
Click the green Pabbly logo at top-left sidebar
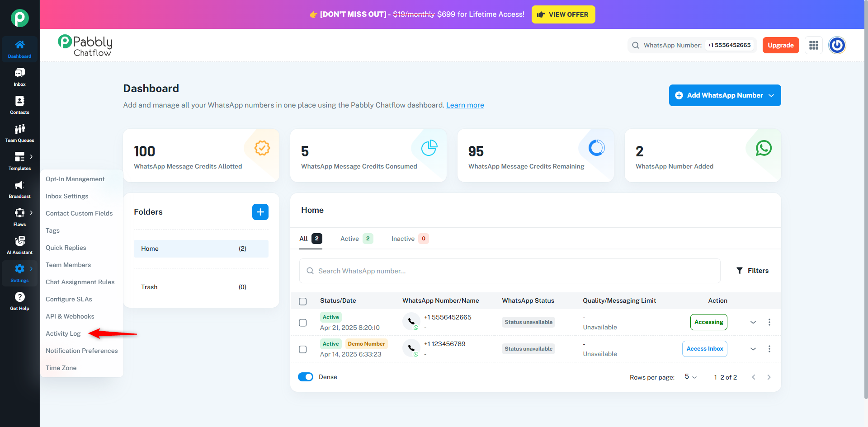pos(20,18)
